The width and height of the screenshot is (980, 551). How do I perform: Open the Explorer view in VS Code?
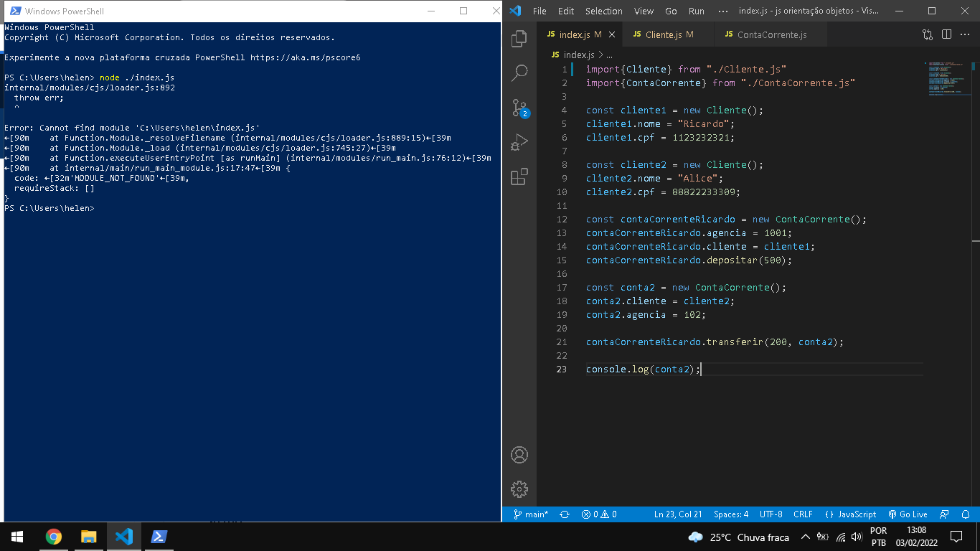click(x=519, y=39)
